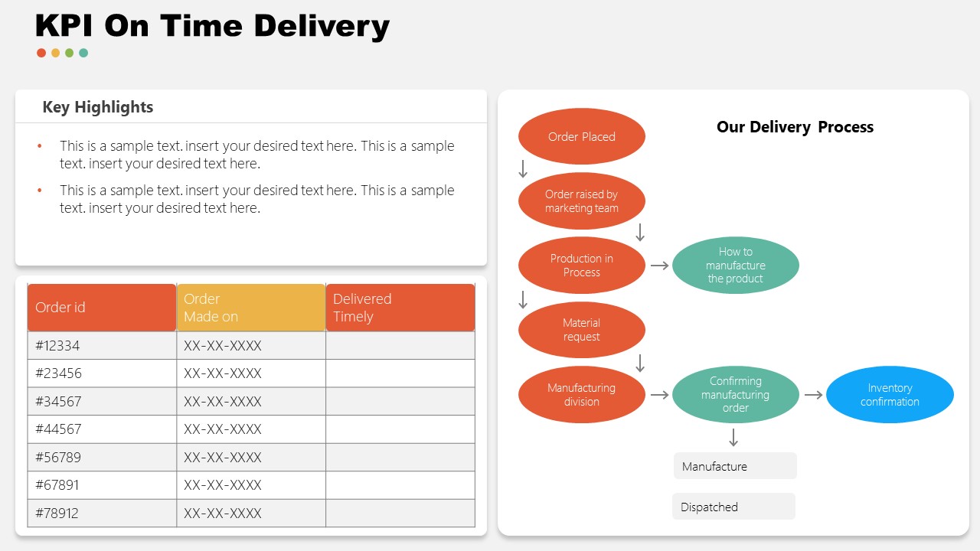Select the 'Order raised by marketing team' oval
Image resolution: width=980 pixels, height=551 pixels.
(x=582, y=201)
